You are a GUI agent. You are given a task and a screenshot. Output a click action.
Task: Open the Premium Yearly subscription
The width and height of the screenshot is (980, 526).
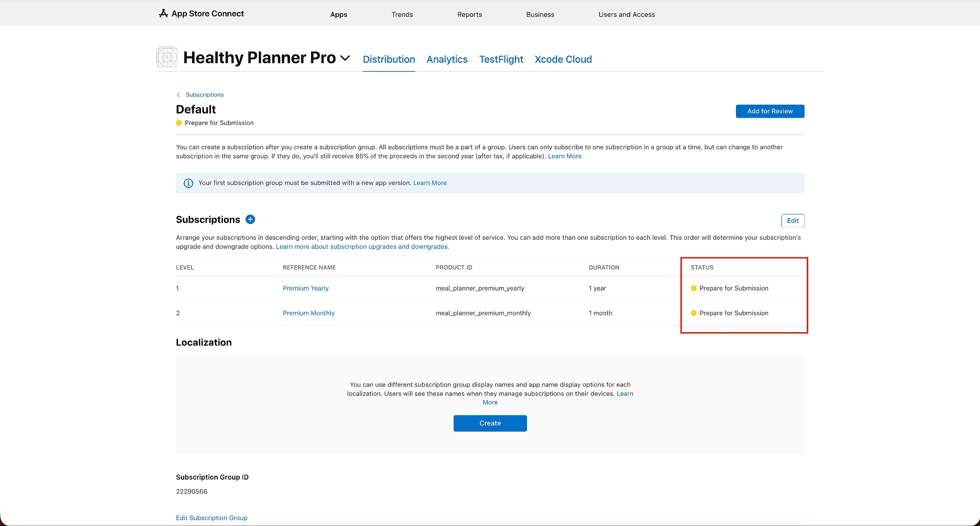(x=306, y=288)
